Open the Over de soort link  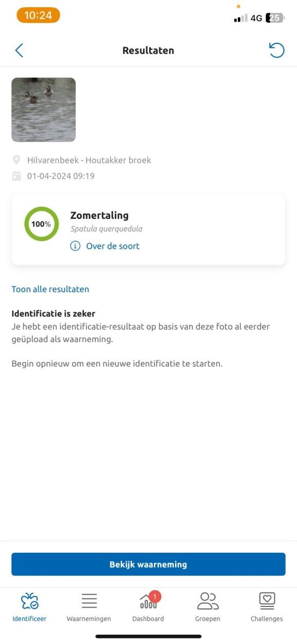113,246
